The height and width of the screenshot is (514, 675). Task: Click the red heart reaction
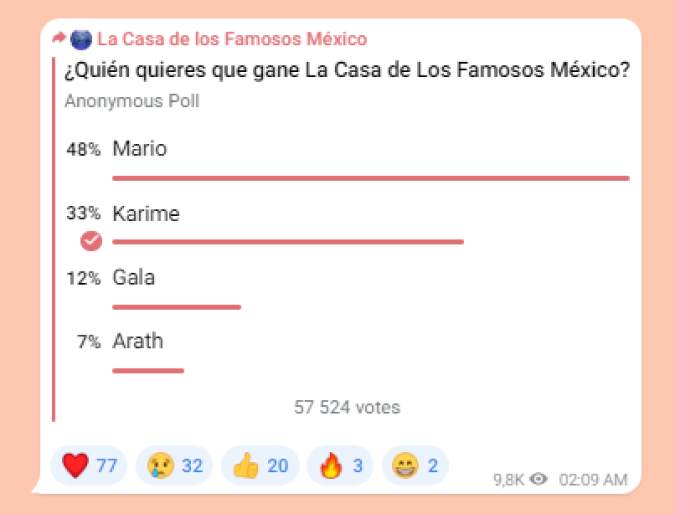[89, 465]
